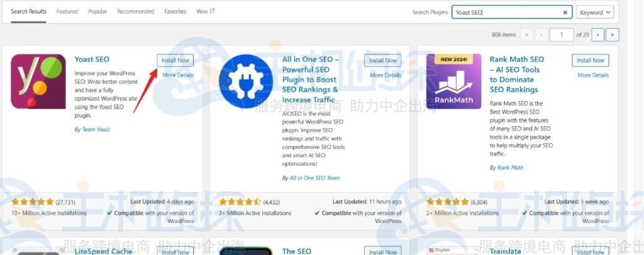Open the Favorites tab
This screenshot has height=255, width=644.
coord(175,11)
